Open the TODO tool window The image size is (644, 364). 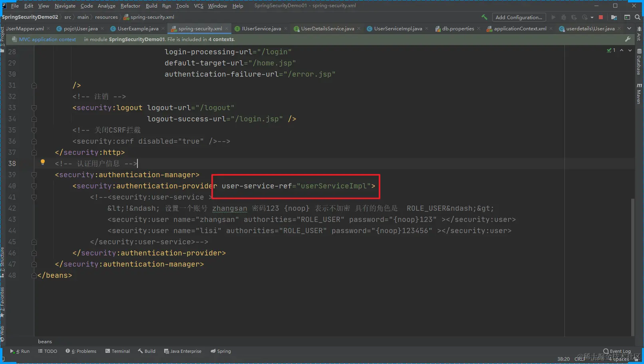[x=48, y=351]
